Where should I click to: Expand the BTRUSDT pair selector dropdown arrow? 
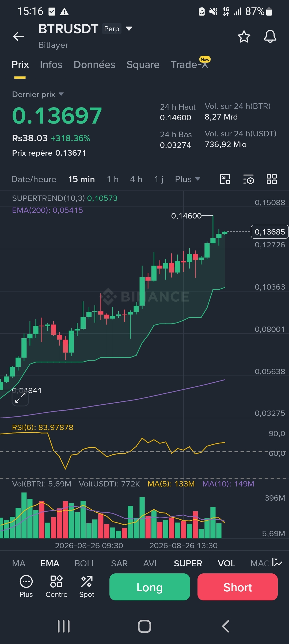129,29
